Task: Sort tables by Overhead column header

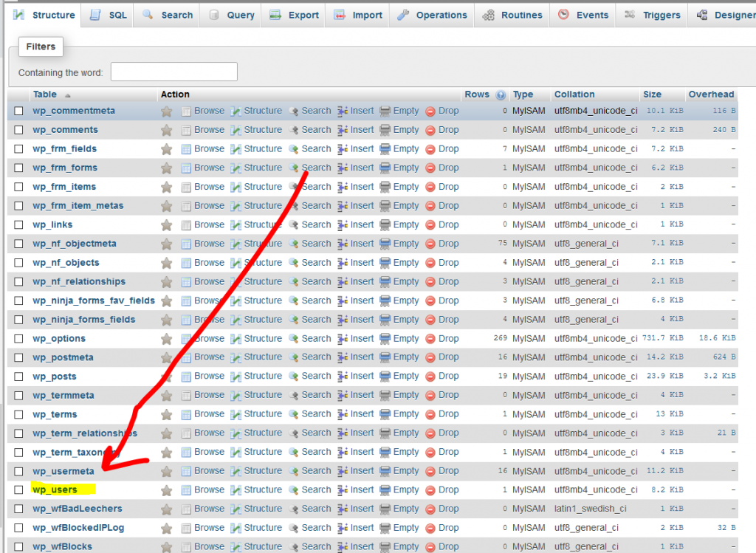Action: pyautogui.click(x=711, y=95)
